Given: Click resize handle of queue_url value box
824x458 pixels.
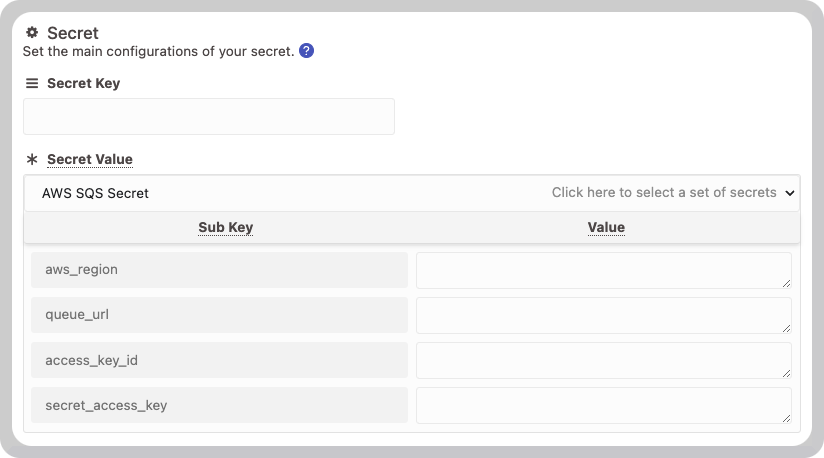Looking at the screenshot, I should (786, 329).
